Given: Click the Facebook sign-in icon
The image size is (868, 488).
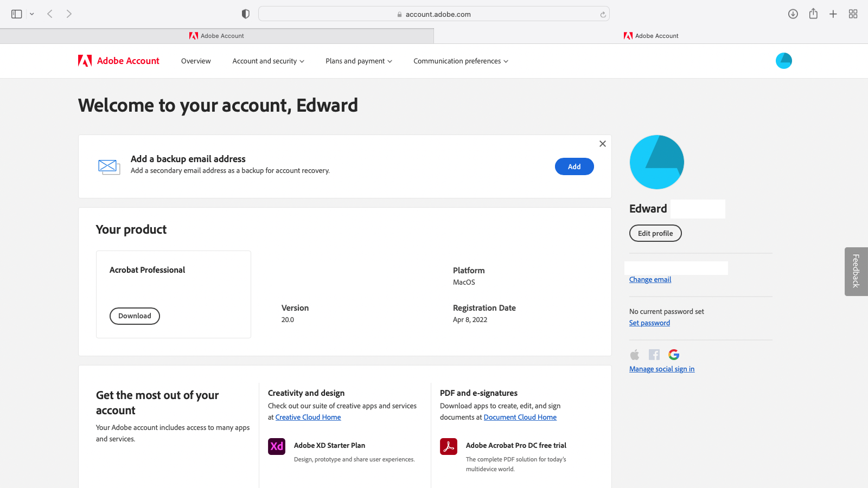Looking at the screenshot, I should coord(654,355).
